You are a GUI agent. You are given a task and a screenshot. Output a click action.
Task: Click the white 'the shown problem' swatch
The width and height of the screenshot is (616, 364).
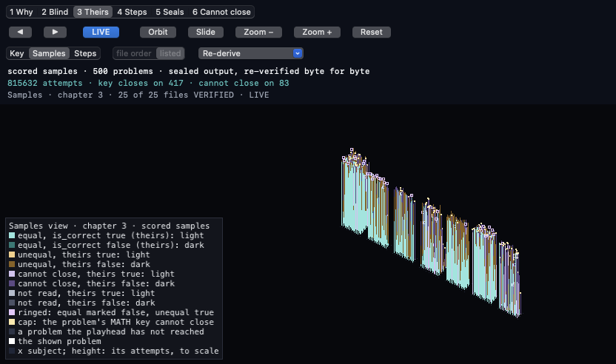[x=12, y=341]
